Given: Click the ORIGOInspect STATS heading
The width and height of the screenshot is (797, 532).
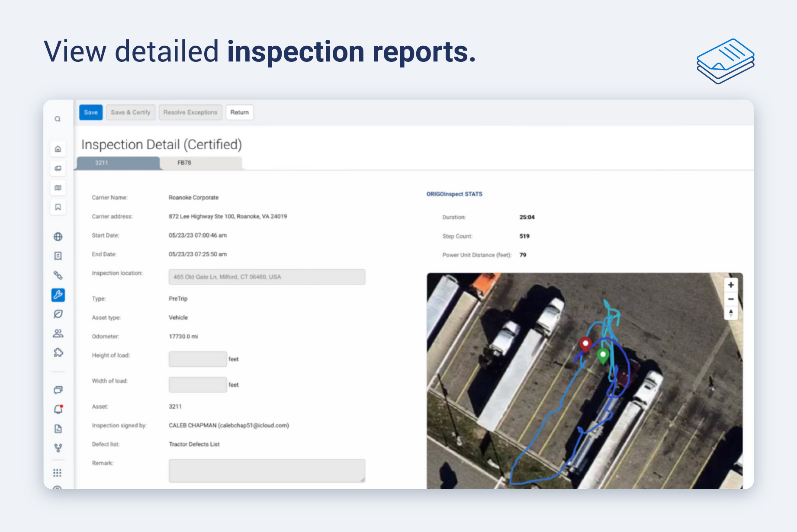Looking at the screenshot, I should pos(454,194).
